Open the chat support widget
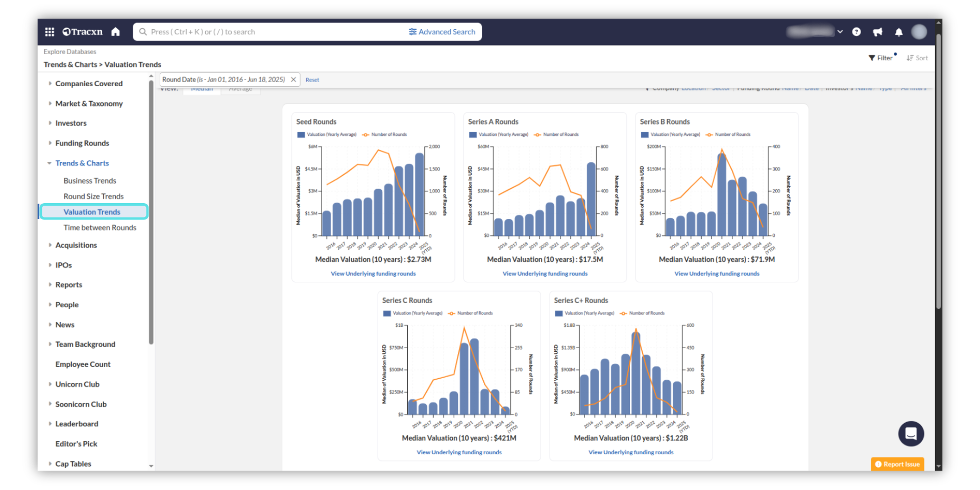The height and width of the screenshot is (490, 980). pos(911,434)
